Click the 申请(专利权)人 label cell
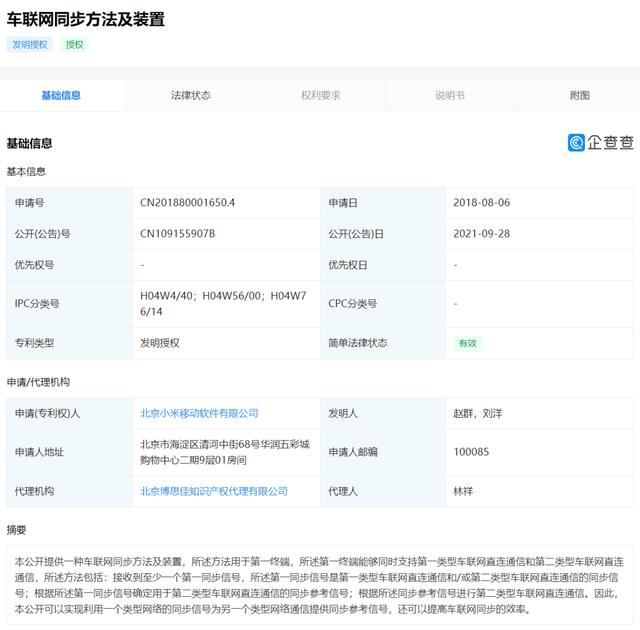The height and width of the screenshot is (630, 640). point(69,413)
